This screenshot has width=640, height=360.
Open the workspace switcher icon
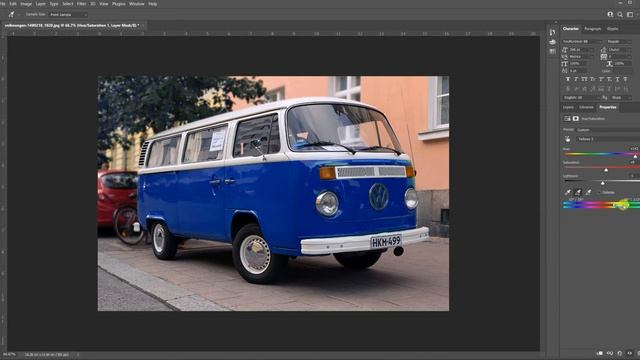(630, 14)
